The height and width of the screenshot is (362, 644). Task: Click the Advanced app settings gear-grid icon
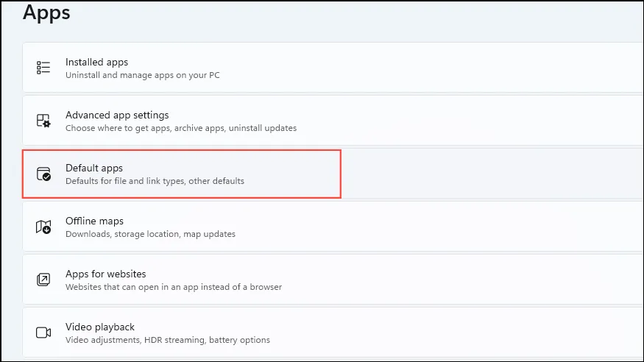43,120
